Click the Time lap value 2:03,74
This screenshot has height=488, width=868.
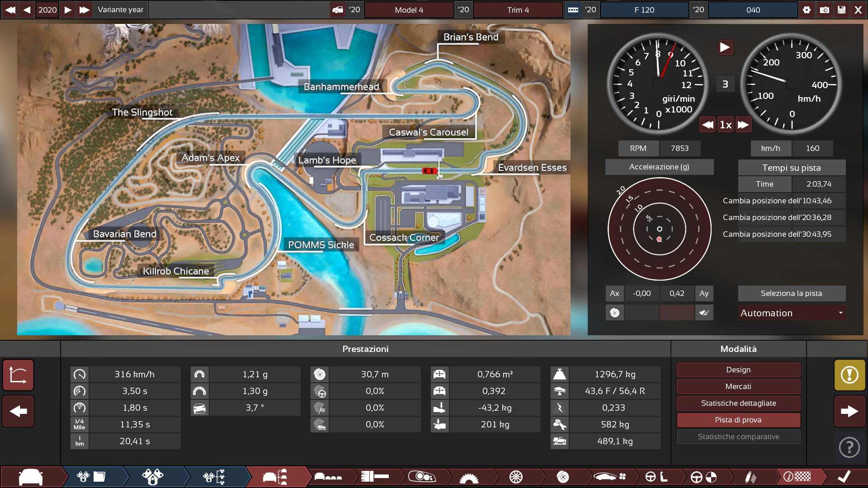[x=819, y=184]
